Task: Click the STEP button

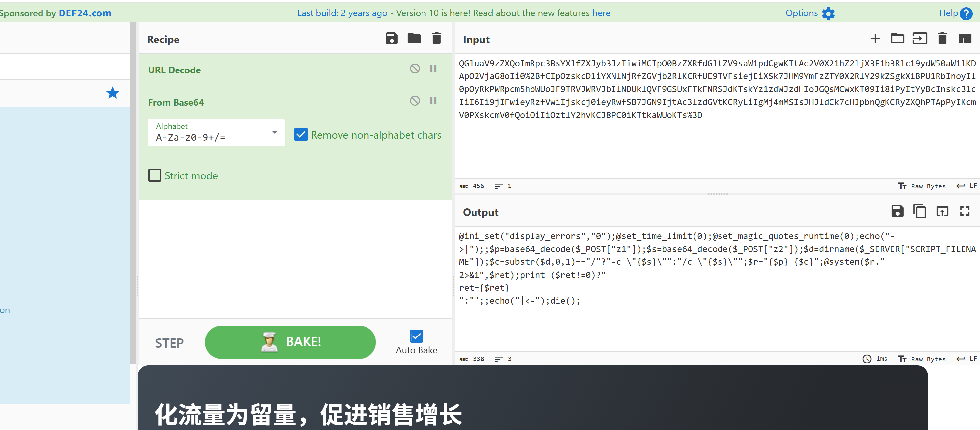Action: pyautogui.click(x=169, y=343)
